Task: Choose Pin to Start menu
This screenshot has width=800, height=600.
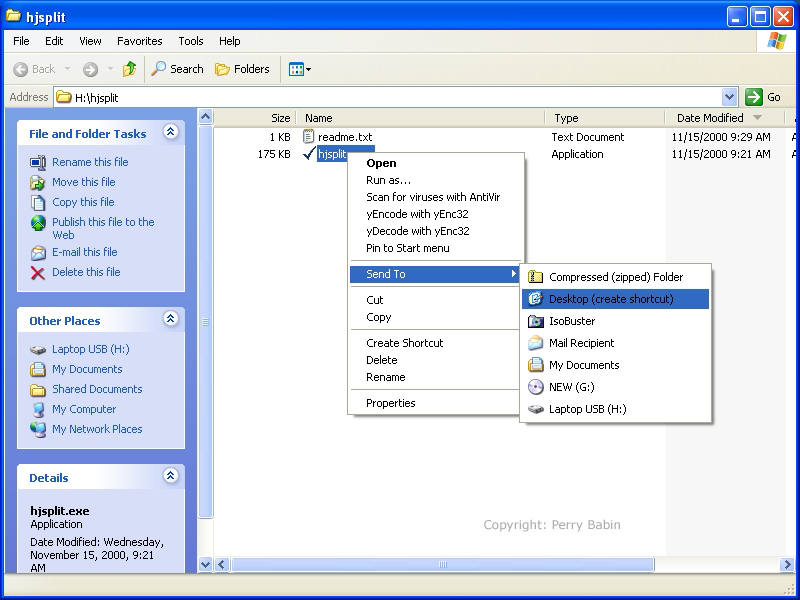Action: pos(436,248)
